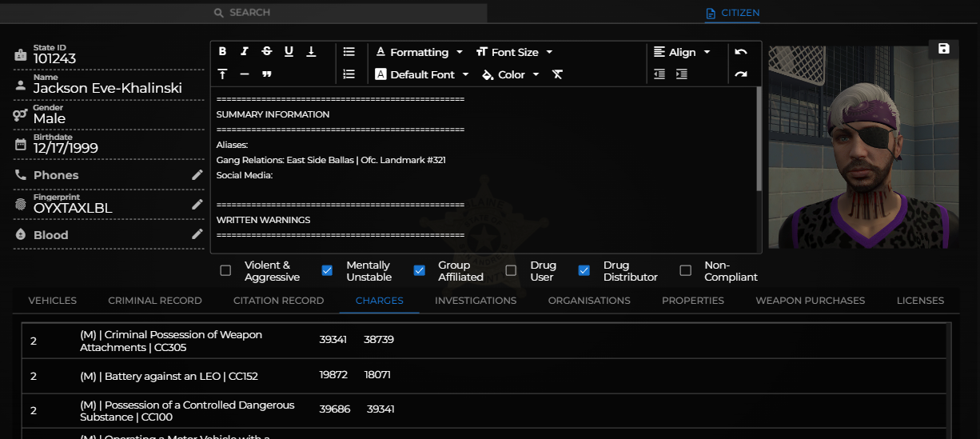Open the Align dropdown
This screenshot has height=439, width=980.
pyautogui.click(x=682, y=52)
